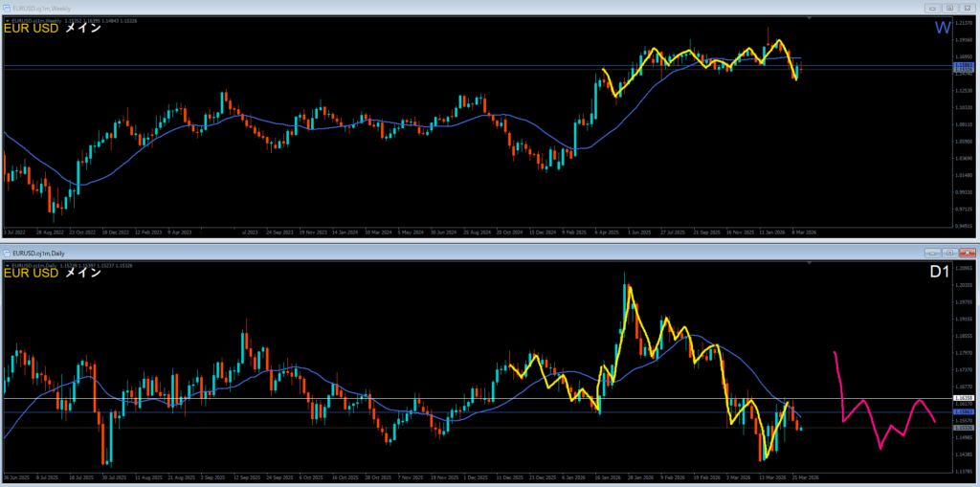
Task: Close the EURUSD Weekly chart window
Action: pyautogui.click(x=967, y=8)
